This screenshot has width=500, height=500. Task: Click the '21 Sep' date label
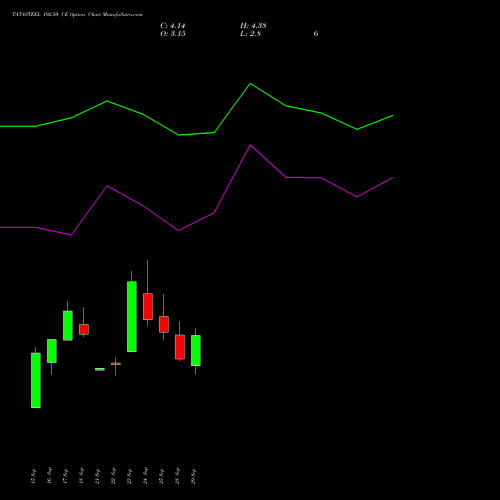[x=97, y=476]
